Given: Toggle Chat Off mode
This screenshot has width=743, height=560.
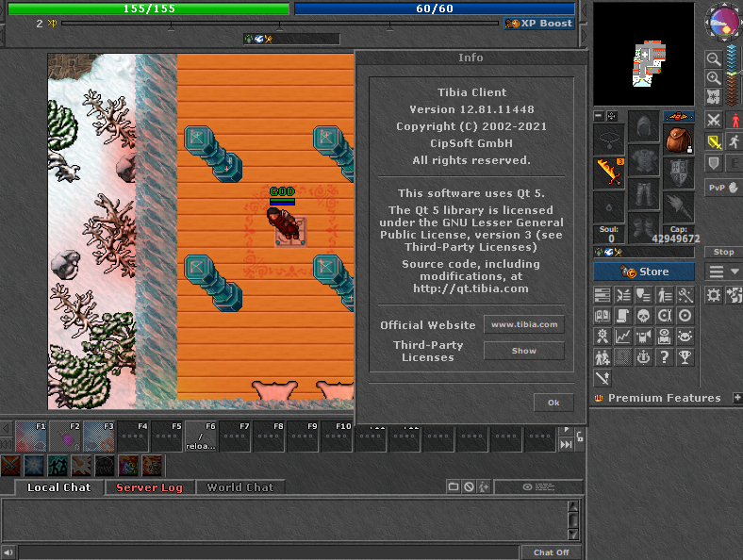Looking at the screenshot, I should 551,552.
